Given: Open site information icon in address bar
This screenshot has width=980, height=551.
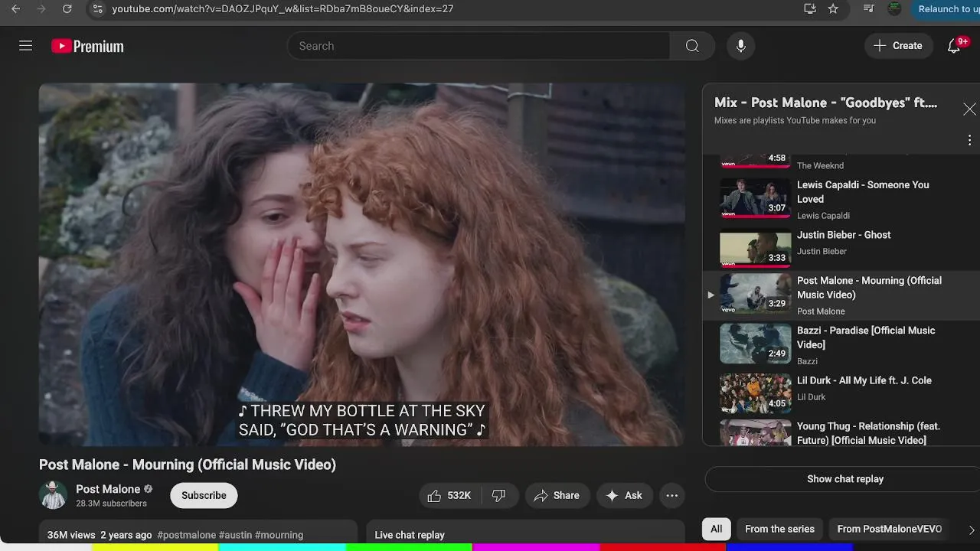Looking at the screenshot, I should click(x=96, y=9).
